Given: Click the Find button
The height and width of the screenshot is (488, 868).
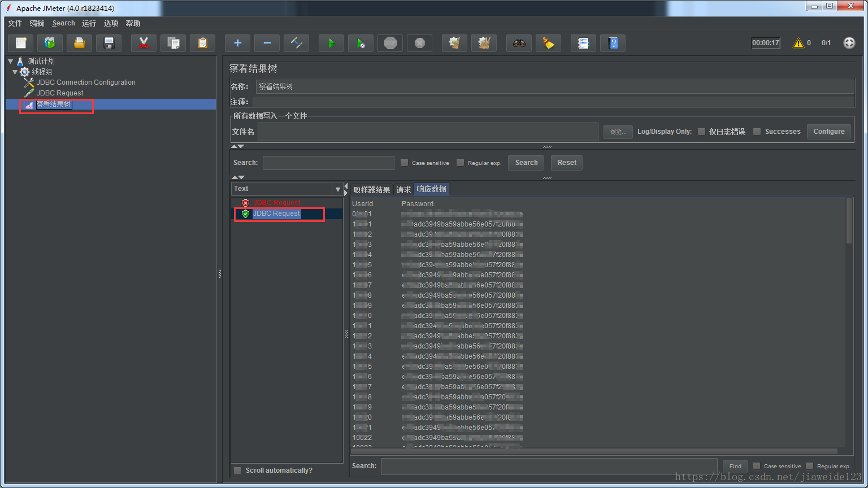Looking at the screenshot, I should click(735, 466).
